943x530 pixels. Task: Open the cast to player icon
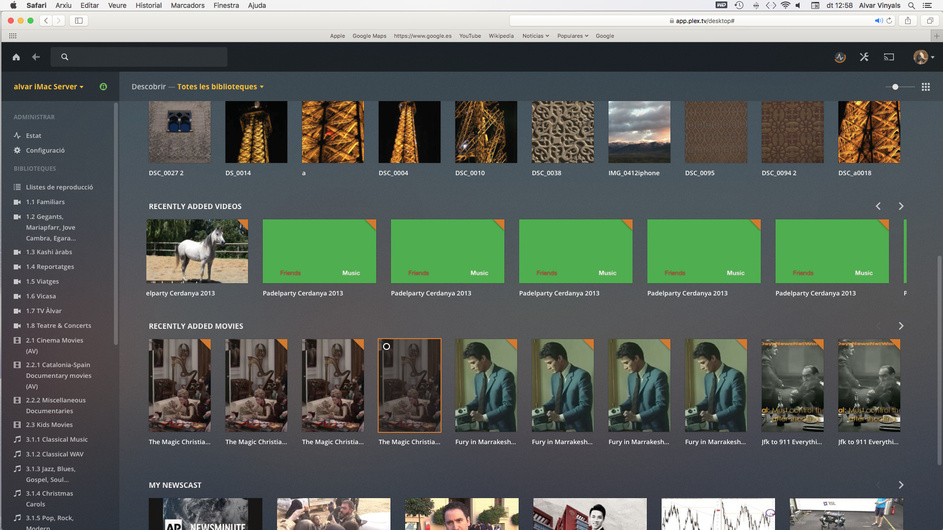[889, 57]
